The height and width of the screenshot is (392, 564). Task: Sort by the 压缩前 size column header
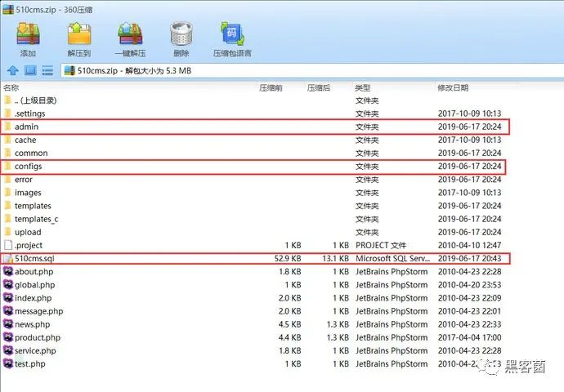pyautogui.click(x=271, y=87)
